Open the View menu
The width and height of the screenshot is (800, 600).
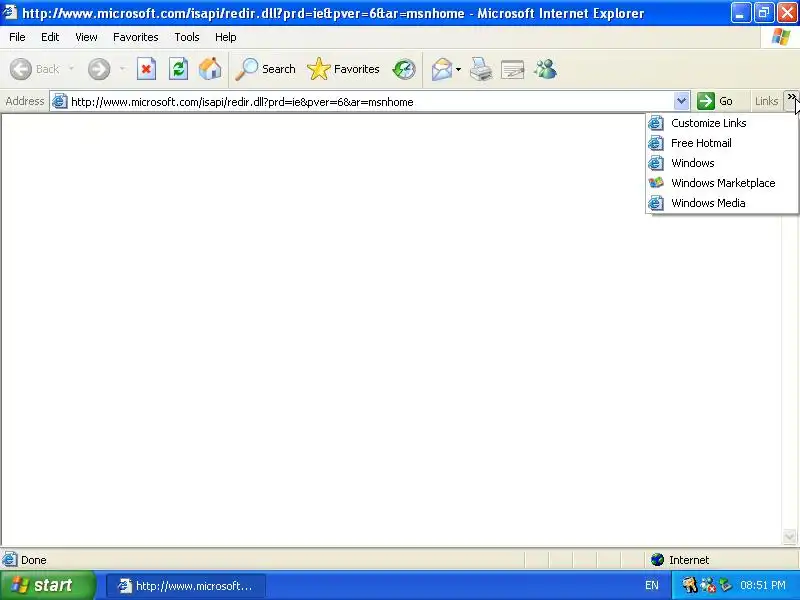86,37
